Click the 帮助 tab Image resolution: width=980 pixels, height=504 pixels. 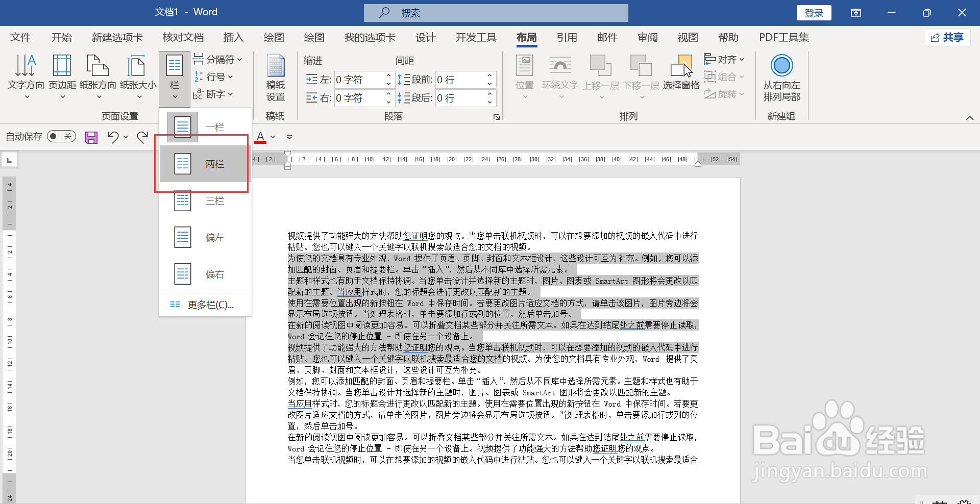point(728,37)
